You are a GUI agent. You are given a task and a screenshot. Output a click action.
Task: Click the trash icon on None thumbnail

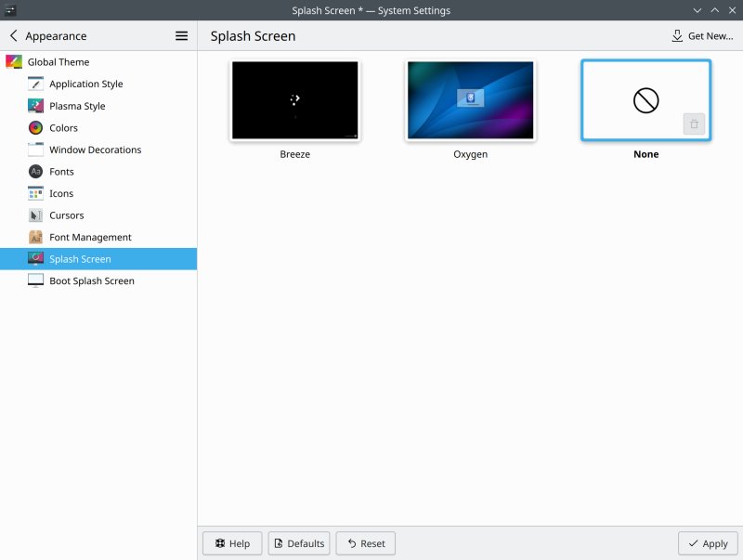(694, 124)
